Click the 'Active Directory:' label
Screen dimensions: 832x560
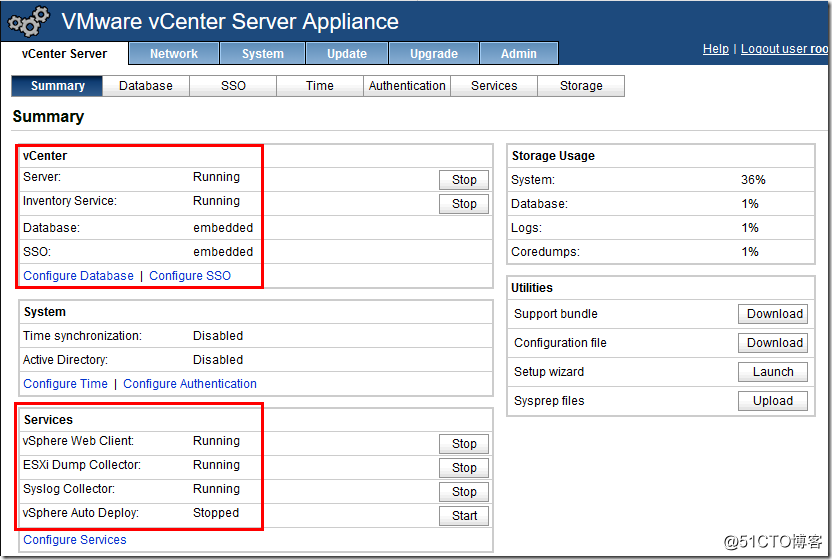pyautogui.click(x=65, y=360)
